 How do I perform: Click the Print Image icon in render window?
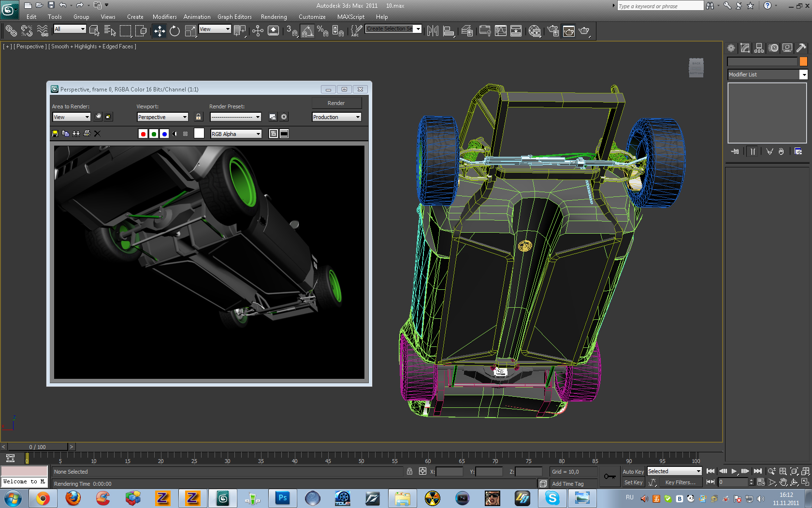pos(87,134)
